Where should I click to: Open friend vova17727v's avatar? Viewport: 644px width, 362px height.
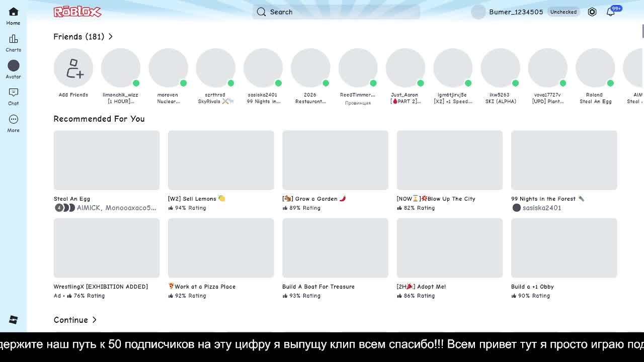pos(547,68)
